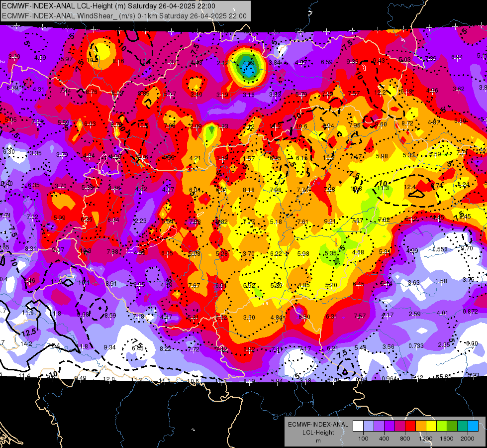Click the wind shear value 11.3

383,188
